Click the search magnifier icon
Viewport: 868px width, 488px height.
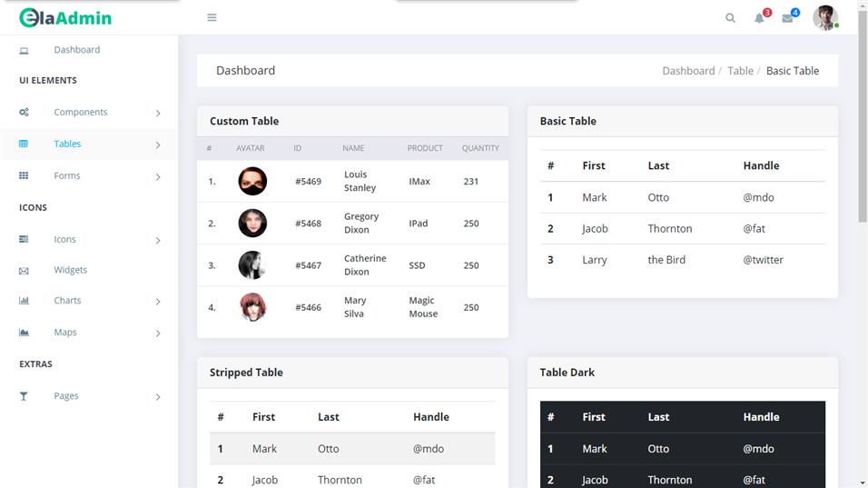coord(730,18)
